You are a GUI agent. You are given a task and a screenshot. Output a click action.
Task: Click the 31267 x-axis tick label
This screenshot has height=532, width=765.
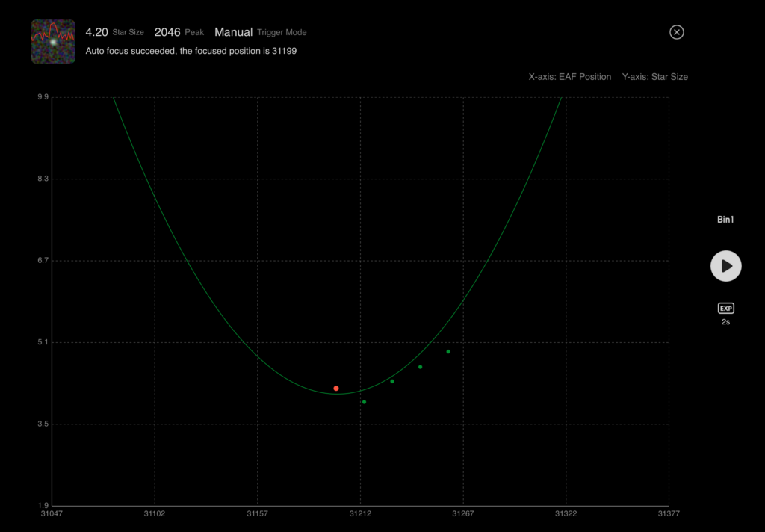pos(463,513)
